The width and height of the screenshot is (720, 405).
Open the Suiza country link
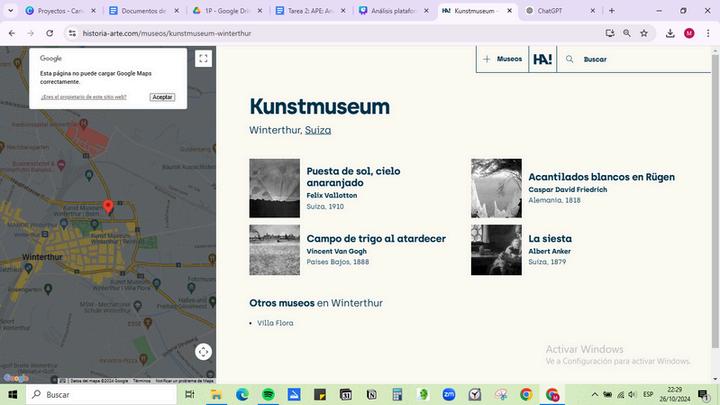(318, 130)
